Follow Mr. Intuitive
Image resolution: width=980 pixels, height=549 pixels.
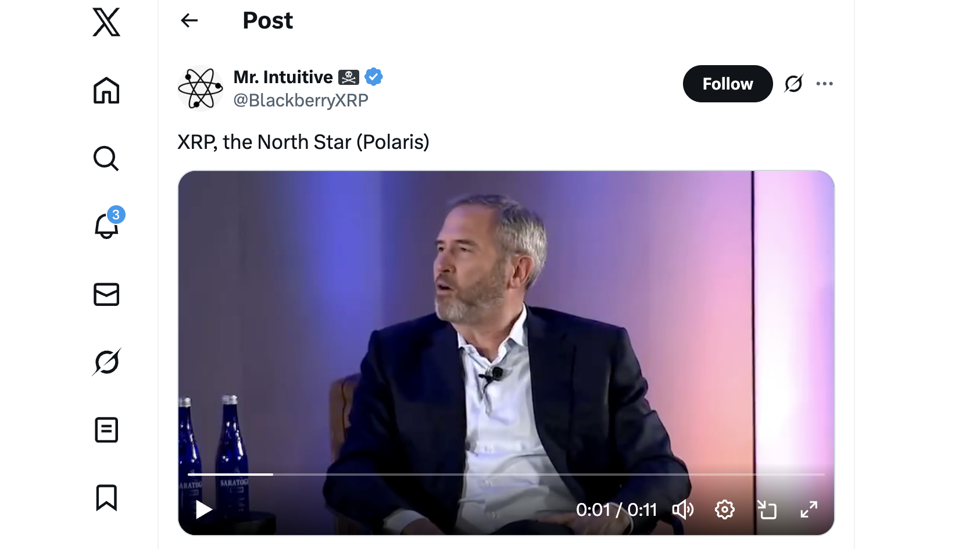727,83
